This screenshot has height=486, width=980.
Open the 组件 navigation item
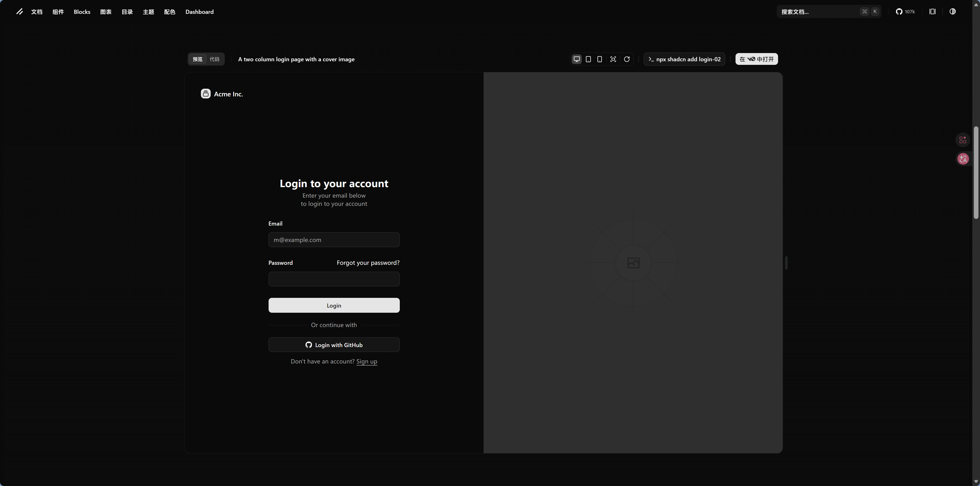click(x=58, y=12)
